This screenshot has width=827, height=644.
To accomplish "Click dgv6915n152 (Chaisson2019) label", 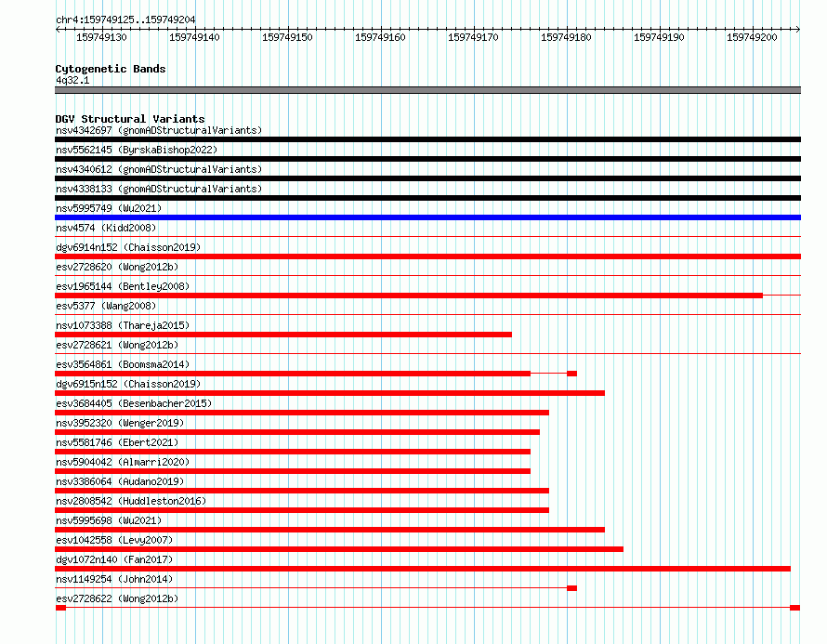I will click(x=128, y=384).
